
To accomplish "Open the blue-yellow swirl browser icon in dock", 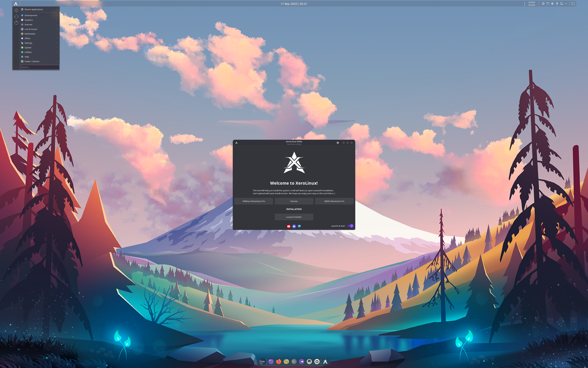I will [286, 361].
